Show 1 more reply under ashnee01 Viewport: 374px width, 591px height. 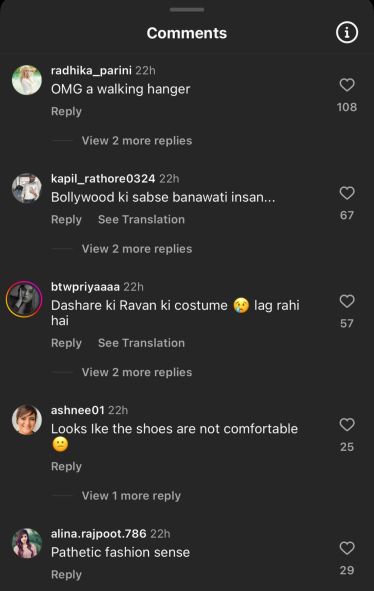[131, 496]
